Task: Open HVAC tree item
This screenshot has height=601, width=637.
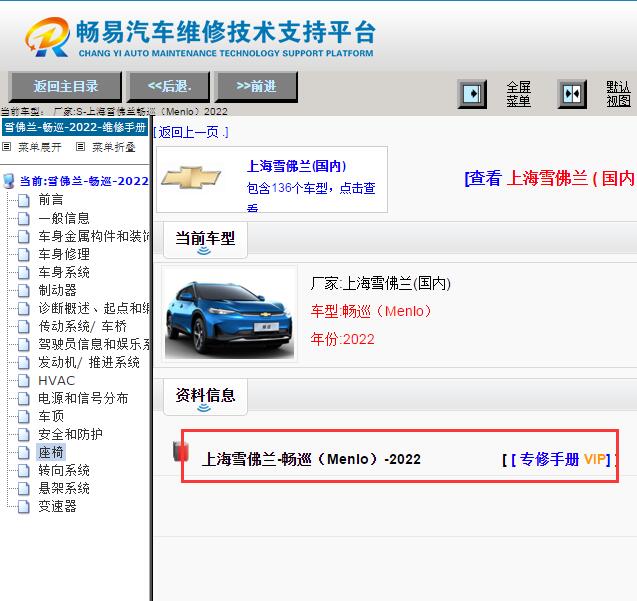Action: (56, 380)
